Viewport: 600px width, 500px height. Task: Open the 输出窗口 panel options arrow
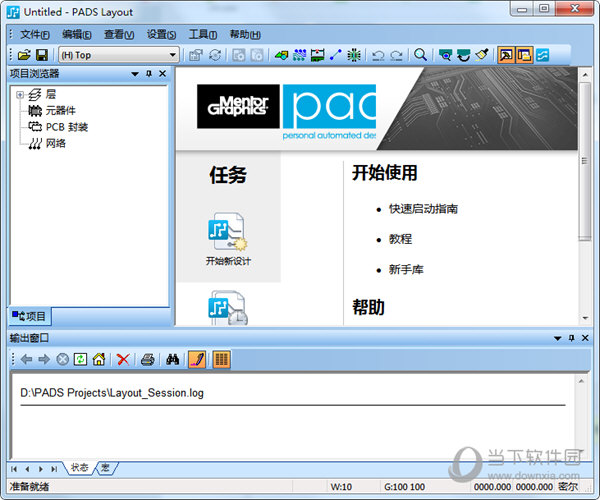pyautogui.click(x=558, y=338)
